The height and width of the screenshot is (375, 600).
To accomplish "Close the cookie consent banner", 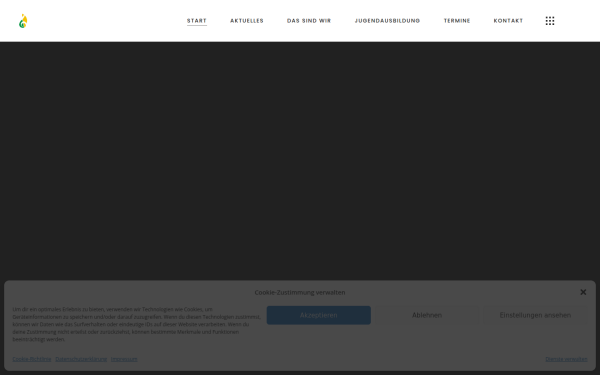I will pos(583,292).
